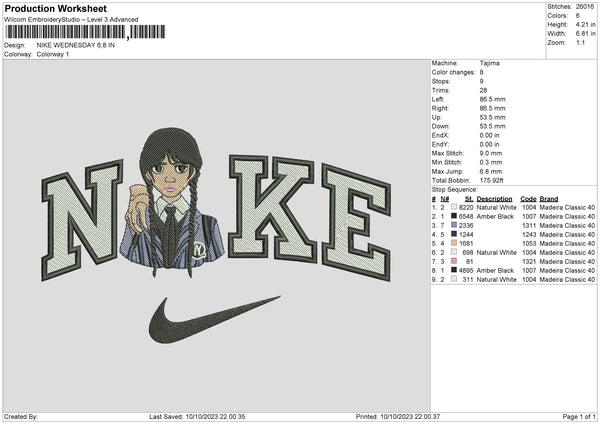Click the stitch count '8220'
This screenshot has width=600, height=424.
click(466, 207)
